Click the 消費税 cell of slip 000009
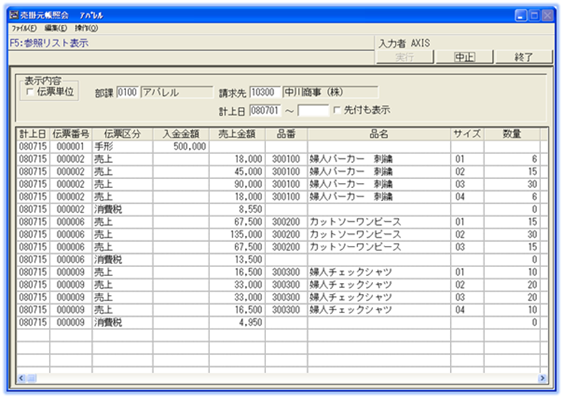The width and height of the screenshot is (563, 398). coord(122,323)
